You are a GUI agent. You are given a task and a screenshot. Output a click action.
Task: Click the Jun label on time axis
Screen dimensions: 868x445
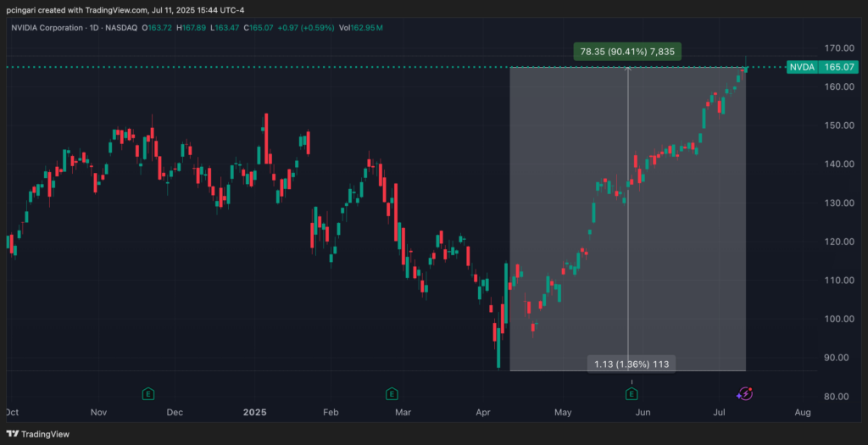click(x=643, y=413)
